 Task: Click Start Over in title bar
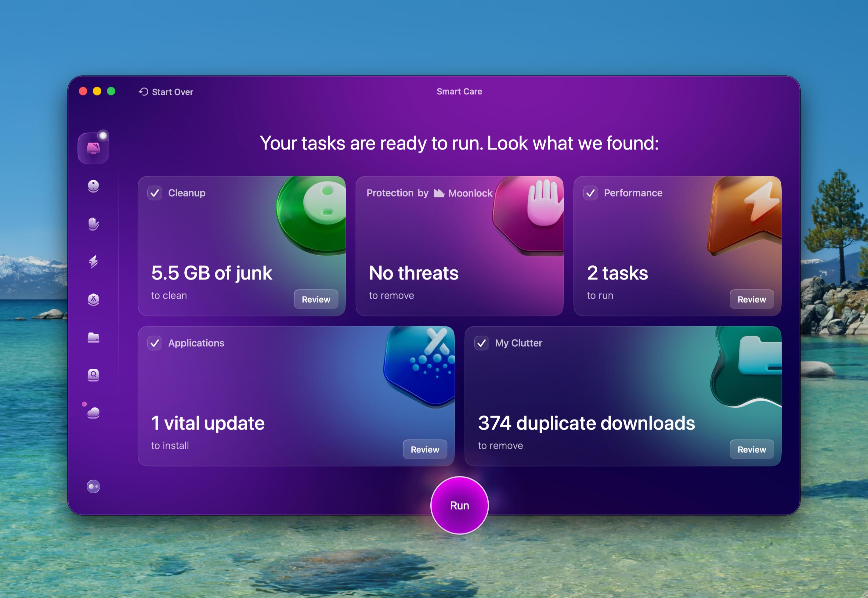tap(166, 92)
